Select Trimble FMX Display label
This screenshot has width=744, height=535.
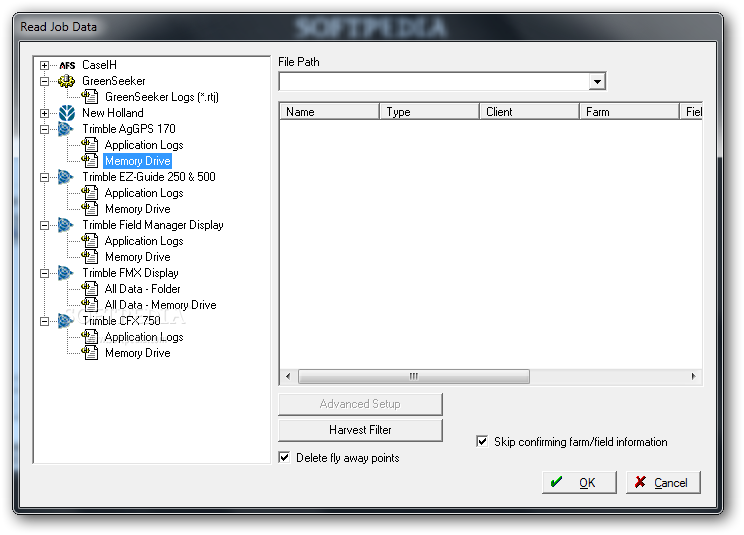[130, 273]
